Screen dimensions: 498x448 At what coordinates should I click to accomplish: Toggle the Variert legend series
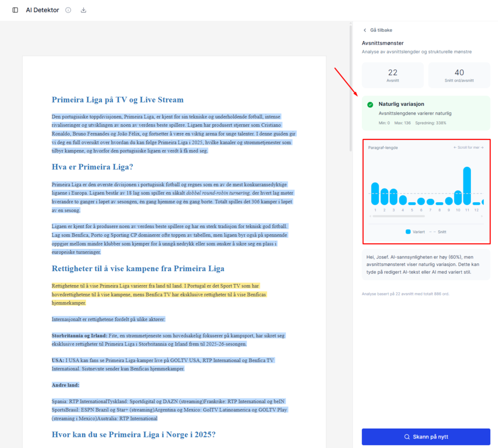point(415,232)
